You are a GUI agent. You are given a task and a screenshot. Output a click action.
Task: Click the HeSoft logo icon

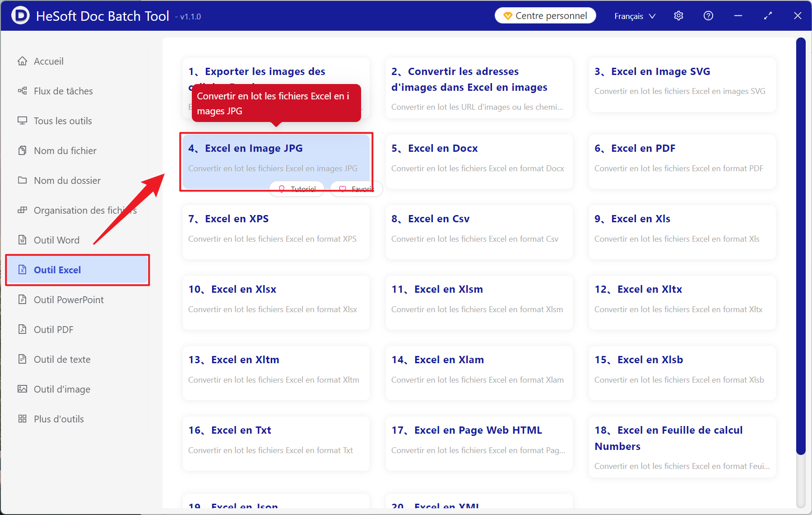tap(20, 16)
